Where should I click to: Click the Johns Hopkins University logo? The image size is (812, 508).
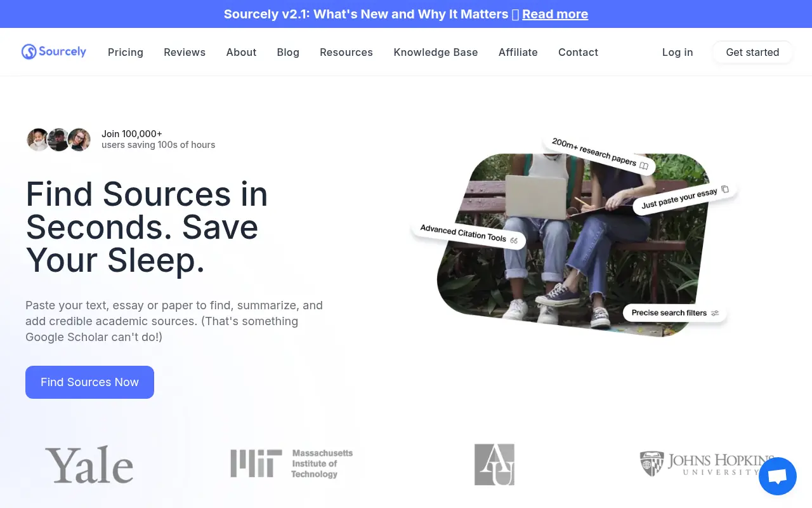pyautogui.click(x=706, y=464)
